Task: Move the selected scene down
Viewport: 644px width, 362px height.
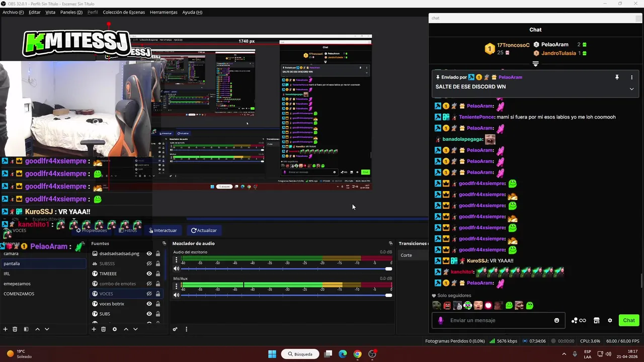Action: tap(47, 329)
